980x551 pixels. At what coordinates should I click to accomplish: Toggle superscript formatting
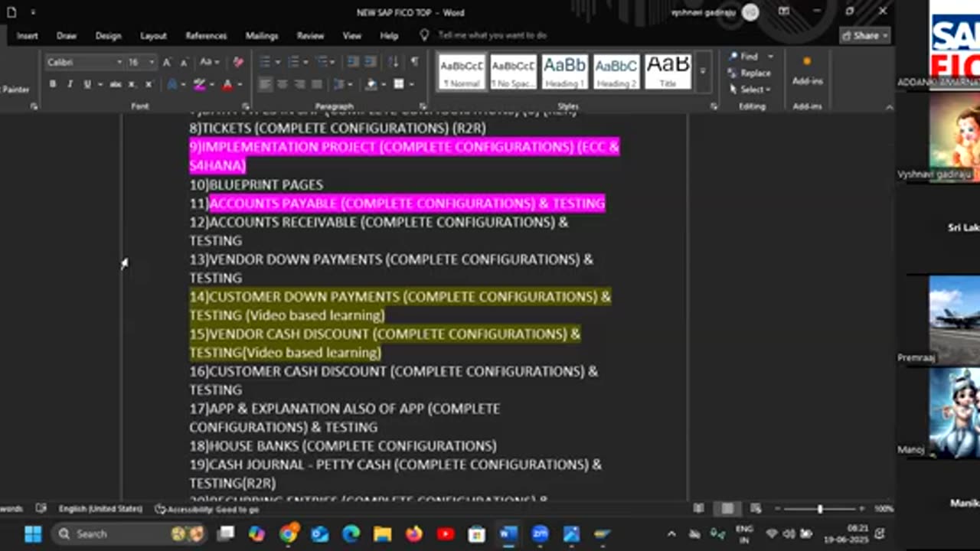click(x=149, y=84)
